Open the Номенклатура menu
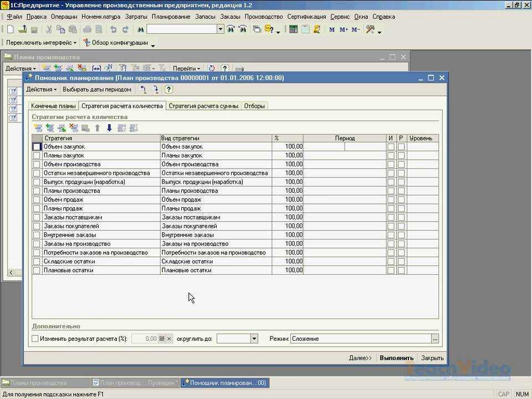Viewport: 532px width, 399px height. 101,17
